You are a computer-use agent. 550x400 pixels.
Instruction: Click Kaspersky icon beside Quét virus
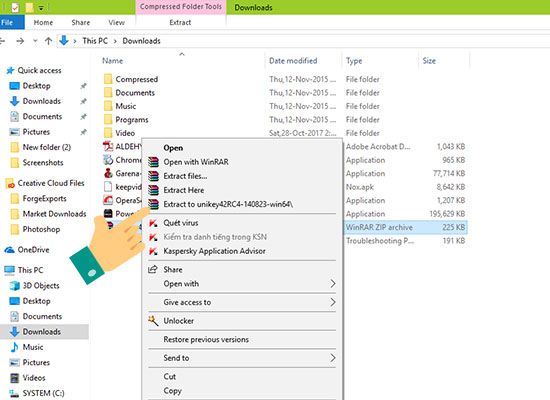click(x=153, y=223)
